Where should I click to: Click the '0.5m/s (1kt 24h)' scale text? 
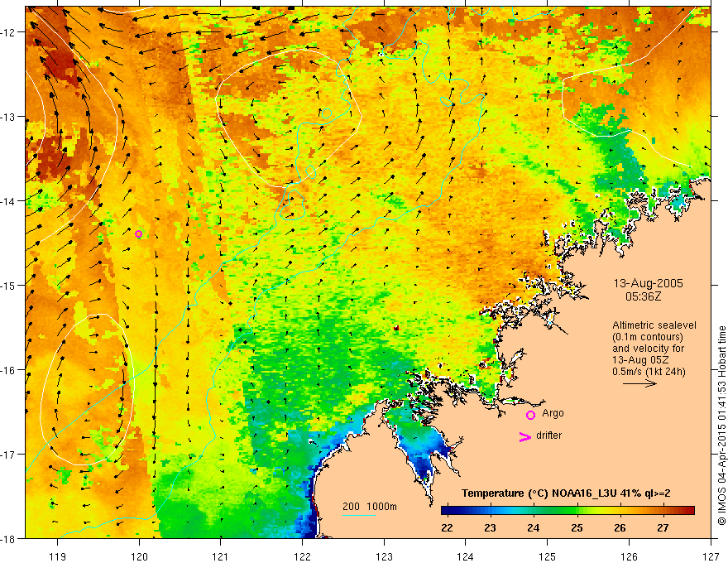point(649,372)
